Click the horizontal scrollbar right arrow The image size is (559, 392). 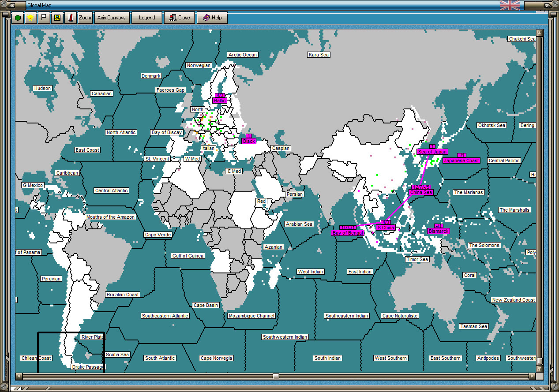pyautogui.click(x=532, y=376)
